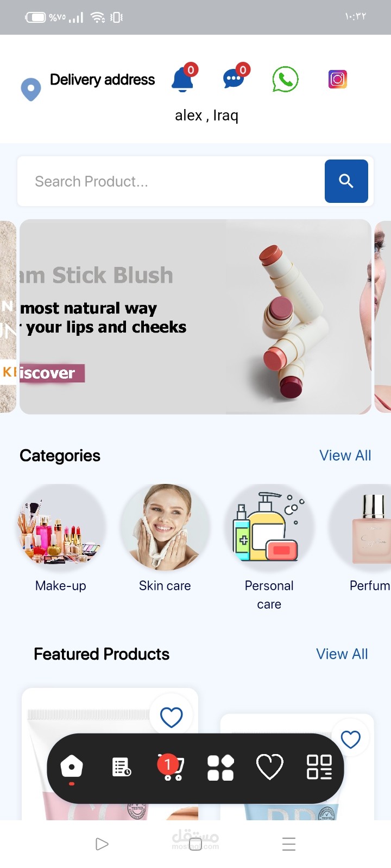Image resolution: width=391 pixels, height=868 pixels.
Task: Toggle favorite heart on second featured product
Action: (351, 739)
